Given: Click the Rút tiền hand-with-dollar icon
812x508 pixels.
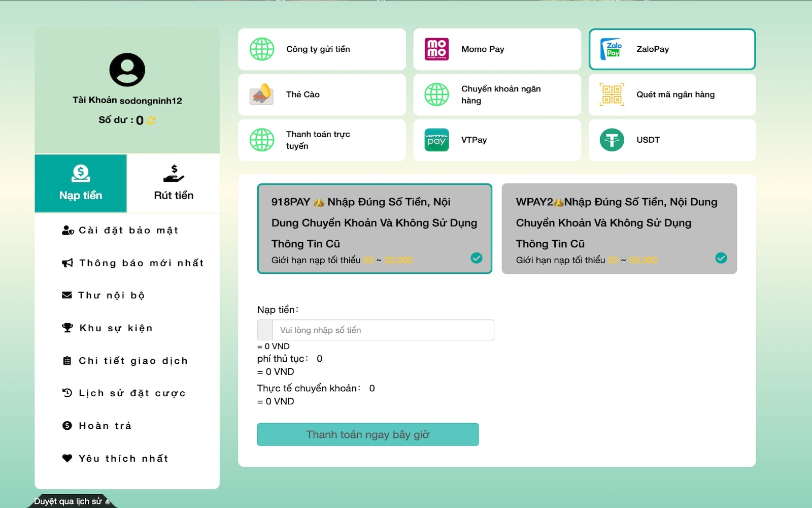Looking at the screenshot, I should [x=174, y=173].
